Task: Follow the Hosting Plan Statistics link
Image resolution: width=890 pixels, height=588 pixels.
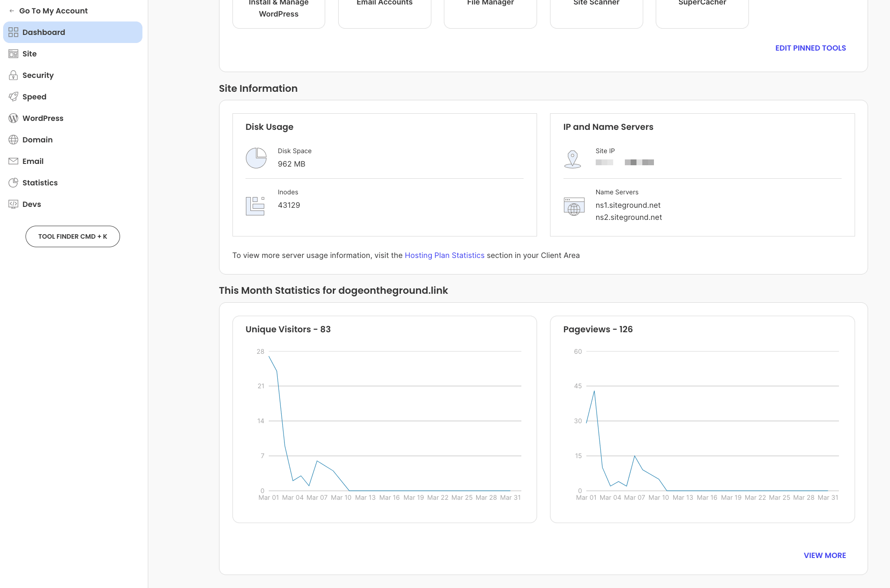Action: 444,255
